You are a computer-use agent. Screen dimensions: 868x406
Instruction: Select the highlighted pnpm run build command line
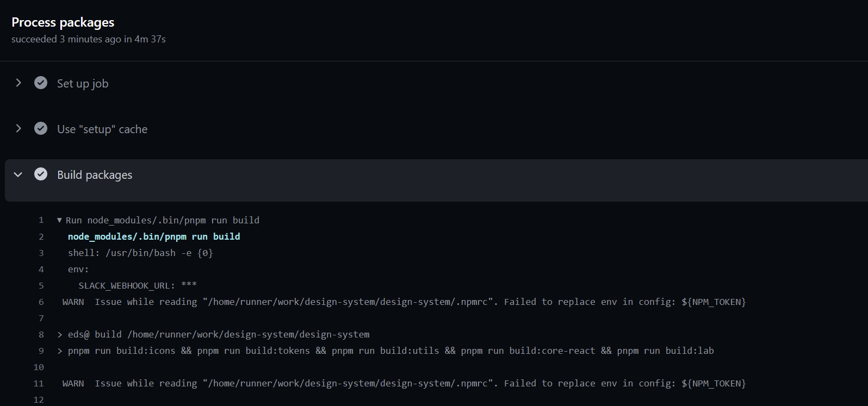[154, 236]
